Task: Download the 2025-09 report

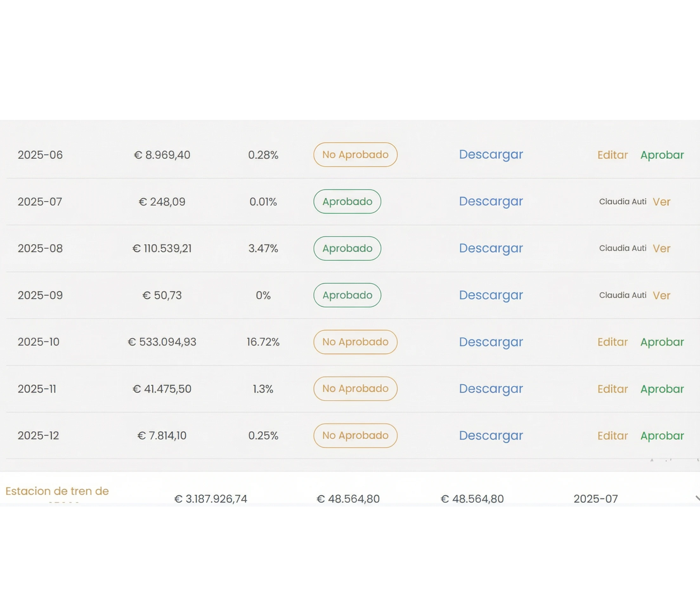Action: [491, 295]
